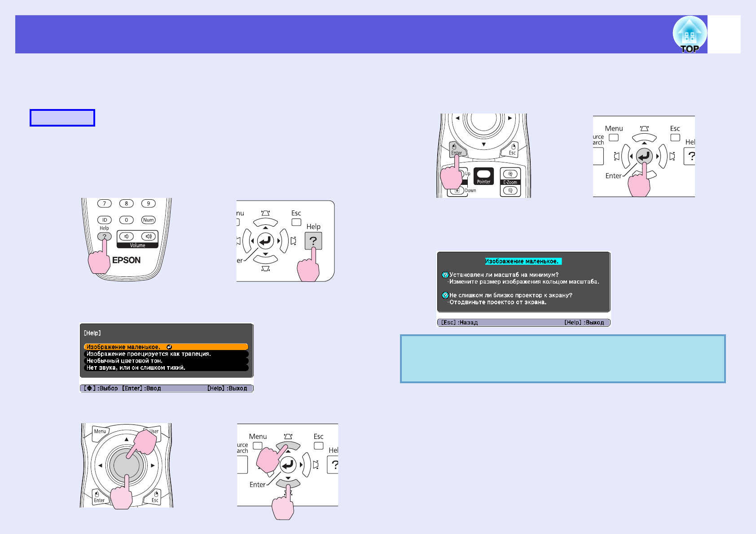Click the EPSON logo on the remote

click(x=127, y=260)
